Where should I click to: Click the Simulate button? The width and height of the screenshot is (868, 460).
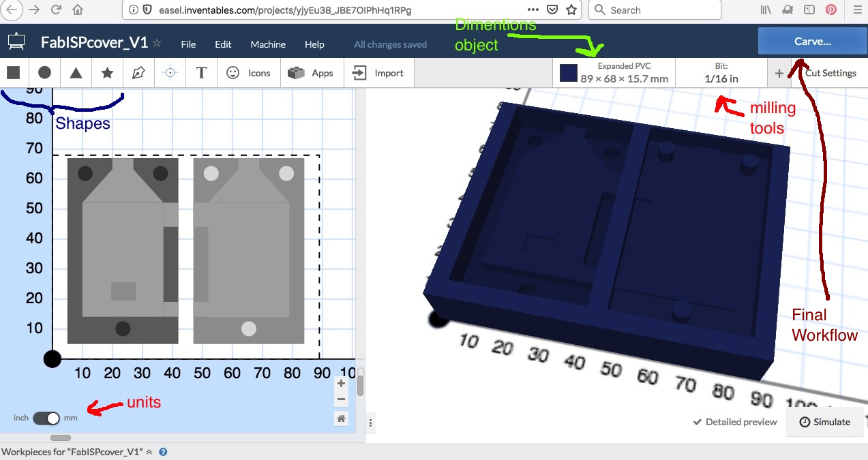(824, 422)
